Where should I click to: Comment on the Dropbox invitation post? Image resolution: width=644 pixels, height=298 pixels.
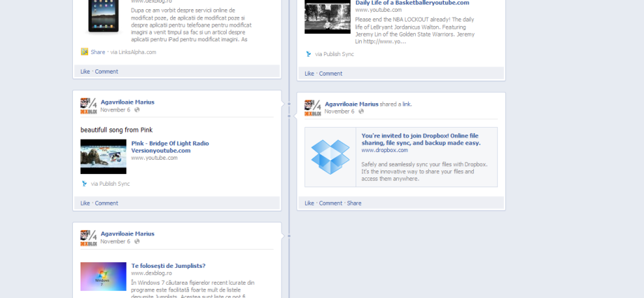(x=330, y=203)
